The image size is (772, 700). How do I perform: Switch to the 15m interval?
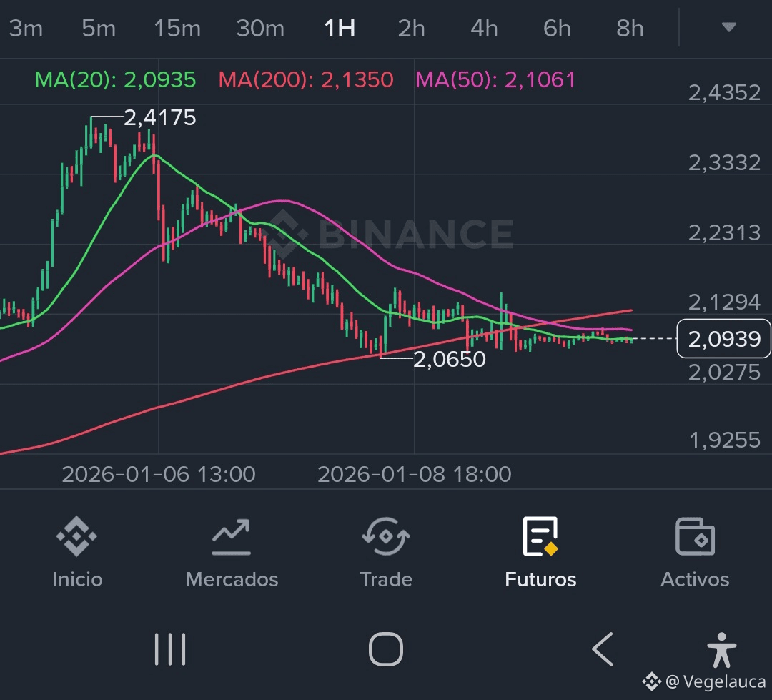(x=177, y=29)
